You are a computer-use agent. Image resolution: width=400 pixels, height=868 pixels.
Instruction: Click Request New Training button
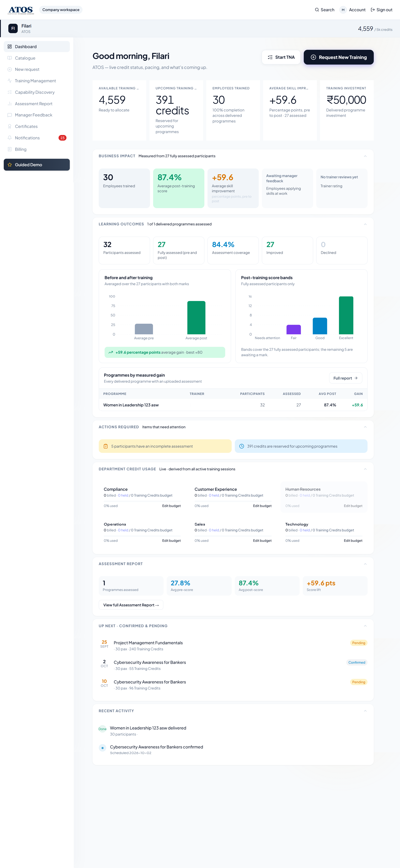(339, 57)
